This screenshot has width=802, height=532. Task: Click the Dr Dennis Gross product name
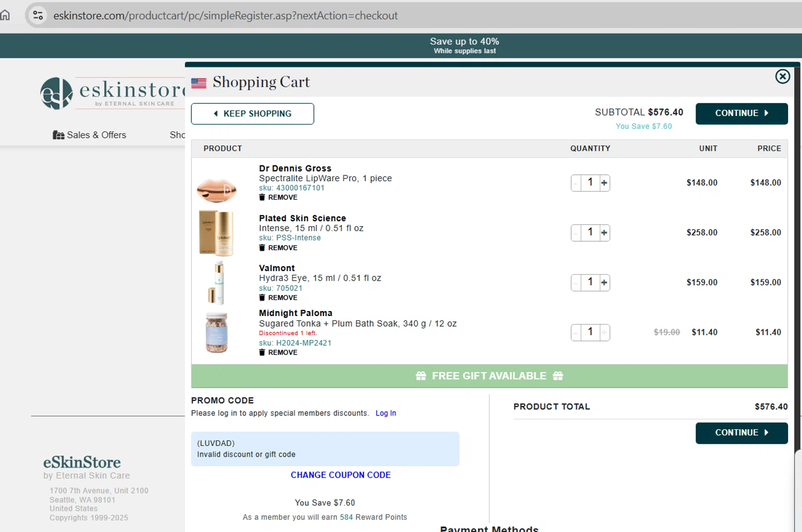click(x=295, y=168)
